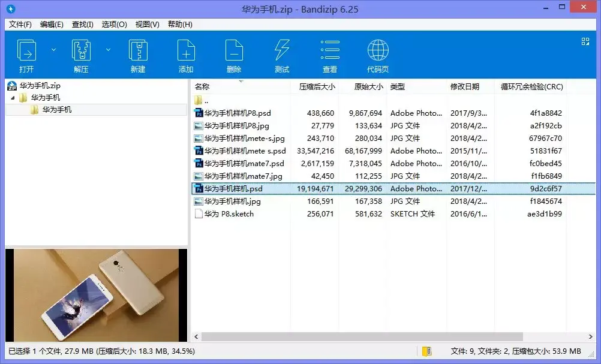Viewport: 601px width, 364px height.
Task: Click the SKETCH 文件 type cell
Action: tap(413, 214)
